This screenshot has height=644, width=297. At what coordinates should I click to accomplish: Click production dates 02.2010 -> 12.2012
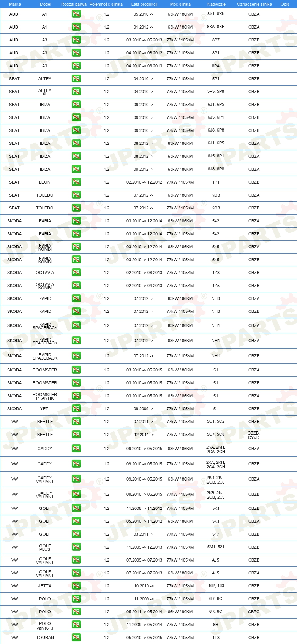[x=144, y=182]
